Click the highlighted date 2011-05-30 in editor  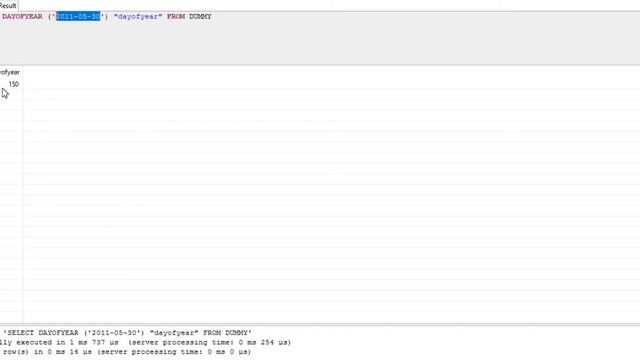point(78,17)
